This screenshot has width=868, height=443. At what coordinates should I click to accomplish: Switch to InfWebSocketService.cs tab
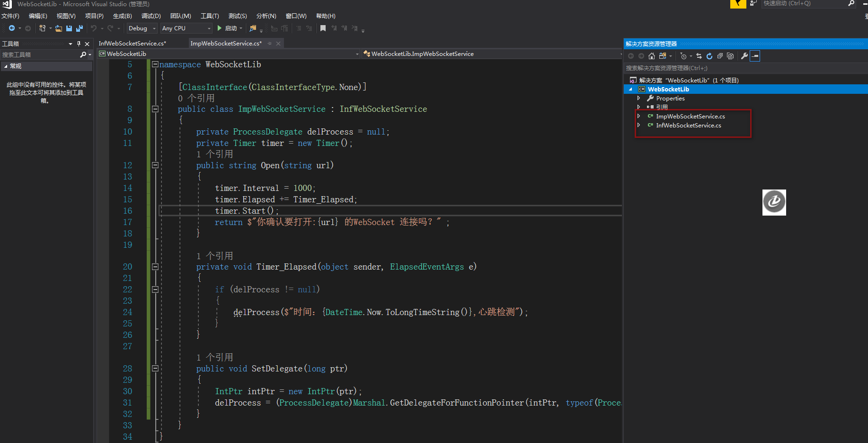tap(133, 44)
